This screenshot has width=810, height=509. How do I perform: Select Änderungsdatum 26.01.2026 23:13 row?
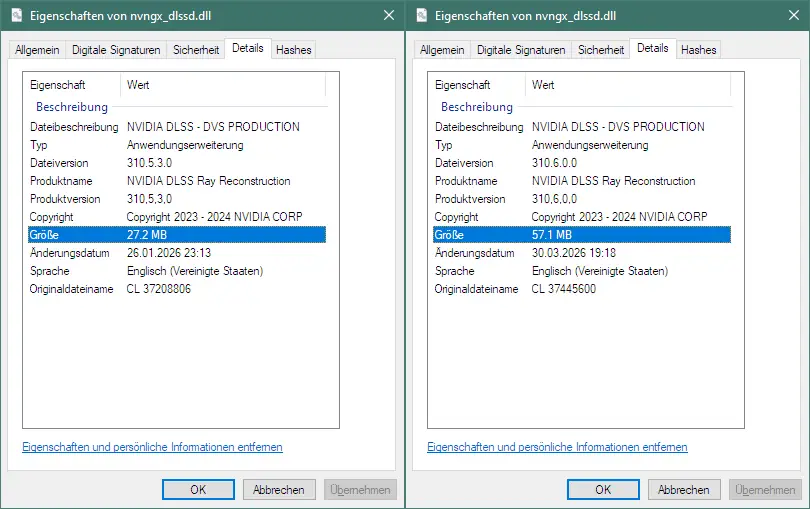click(x=177, y=253)
